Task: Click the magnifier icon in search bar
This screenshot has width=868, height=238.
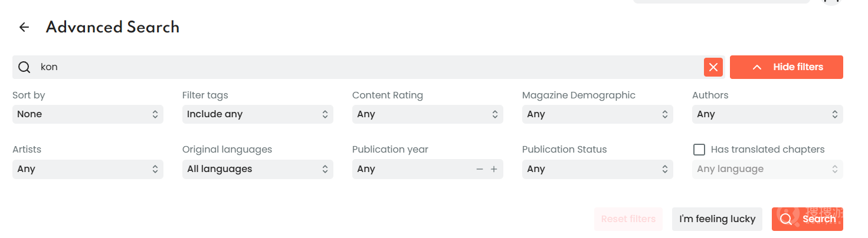Action: (x=24, y=67)
